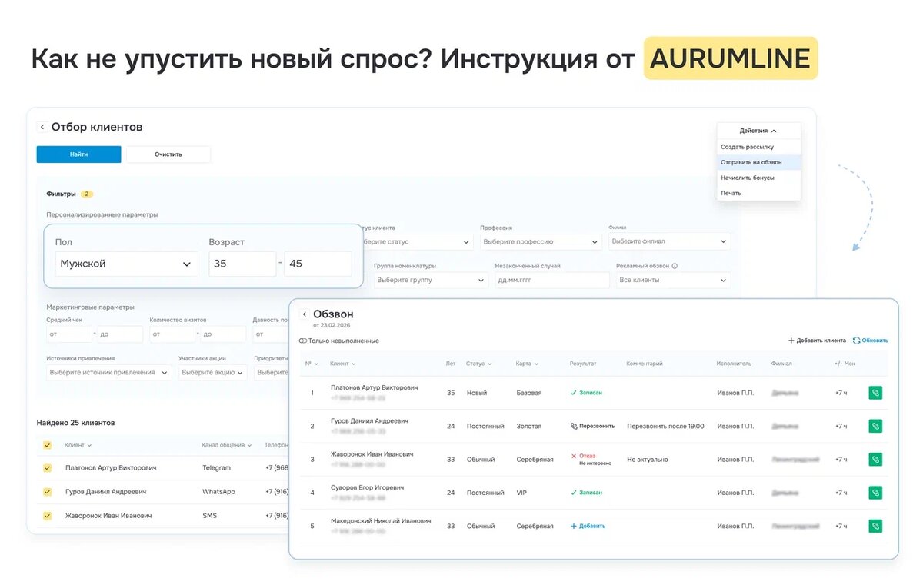923x588 pixels.
Task: Click comment 'Не актуально'
Action: 648,460
